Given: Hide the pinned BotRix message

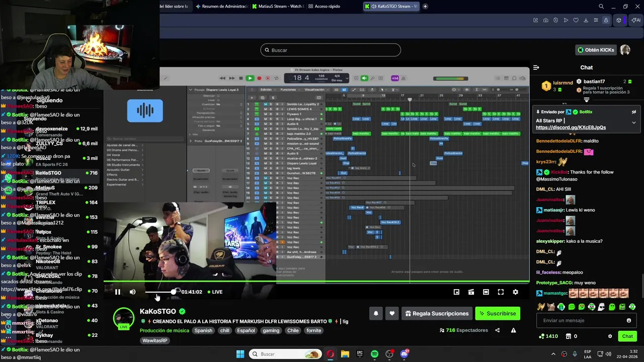Looking at the screenshot, I should pos(634,112).
